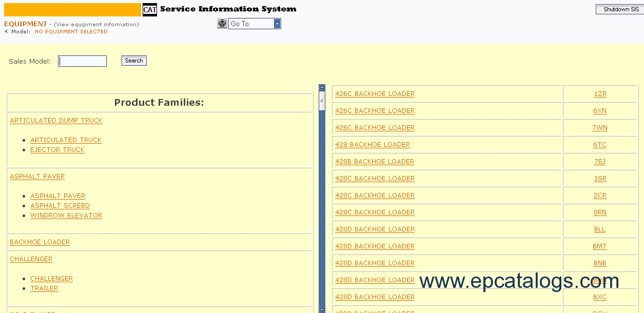
Task: Choose the WINDROW ELEVATOR link
Action: tap(66, 216)
